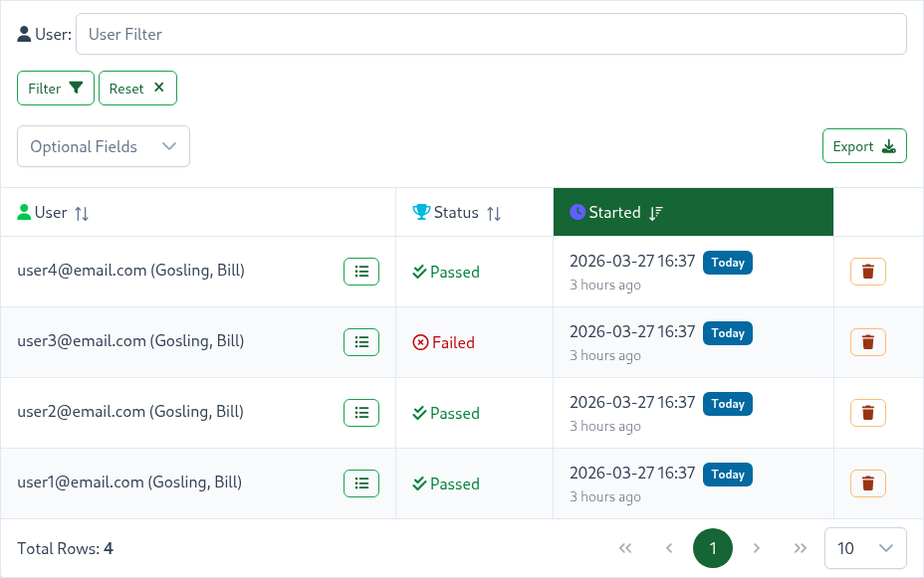Open details list for user2@email.com
This screenshot has height=578, width=924.
point(361,413)
